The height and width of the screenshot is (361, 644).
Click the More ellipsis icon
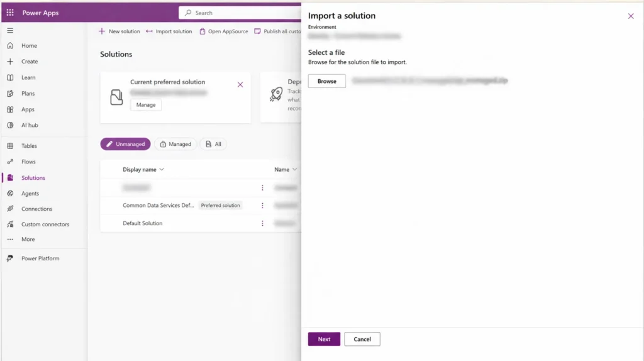(10, 239)
